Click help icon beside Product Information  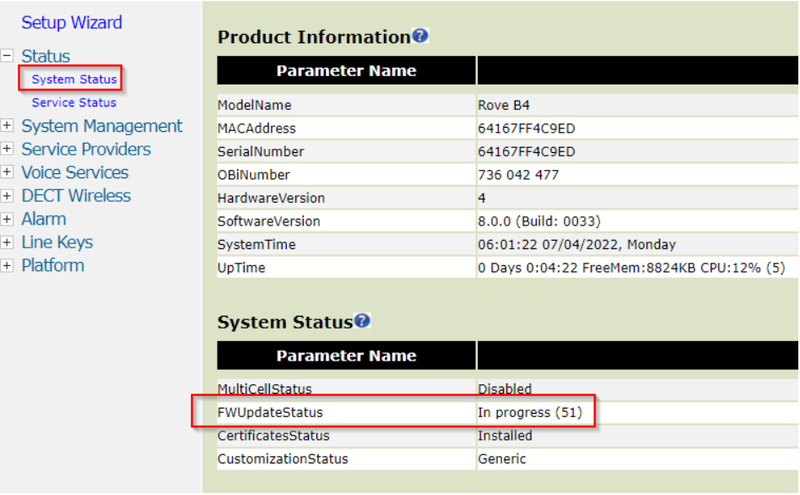[420, 36]
